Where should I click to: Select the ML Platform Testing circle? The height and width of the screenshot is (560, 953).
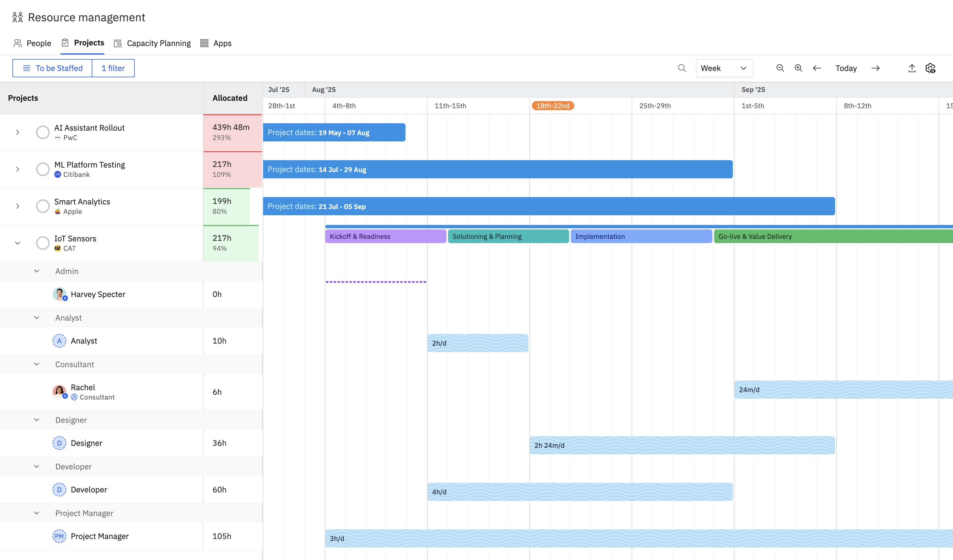point(43,169)
